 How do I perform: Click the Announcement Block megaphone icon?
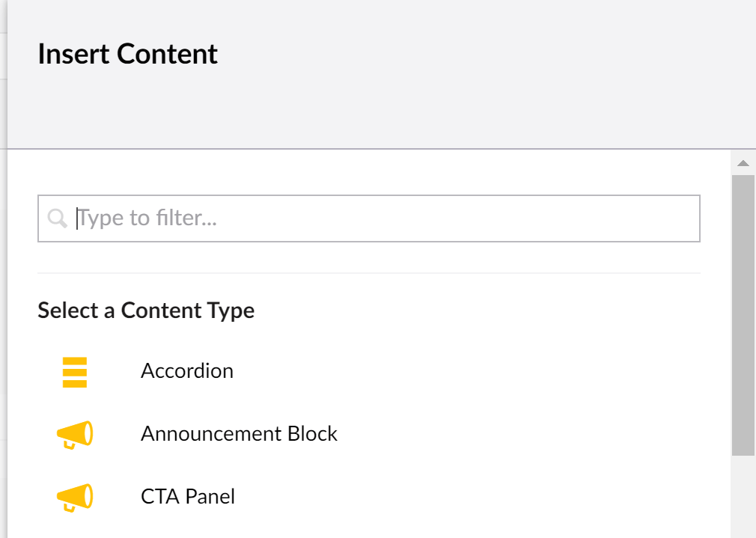tap(75, 435)
